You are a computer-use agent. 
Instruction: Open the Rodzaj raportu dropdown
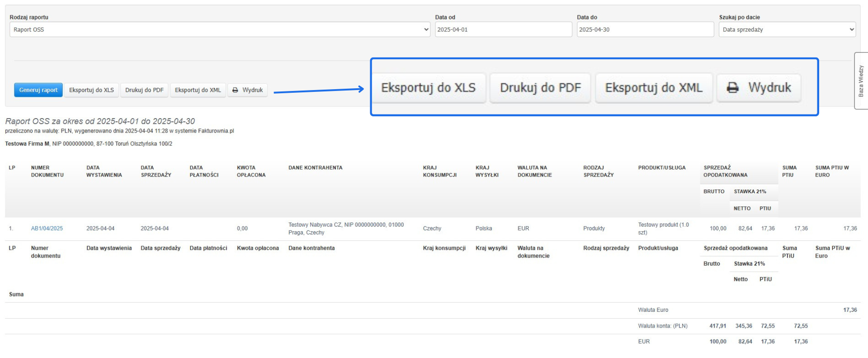(219, 29)
